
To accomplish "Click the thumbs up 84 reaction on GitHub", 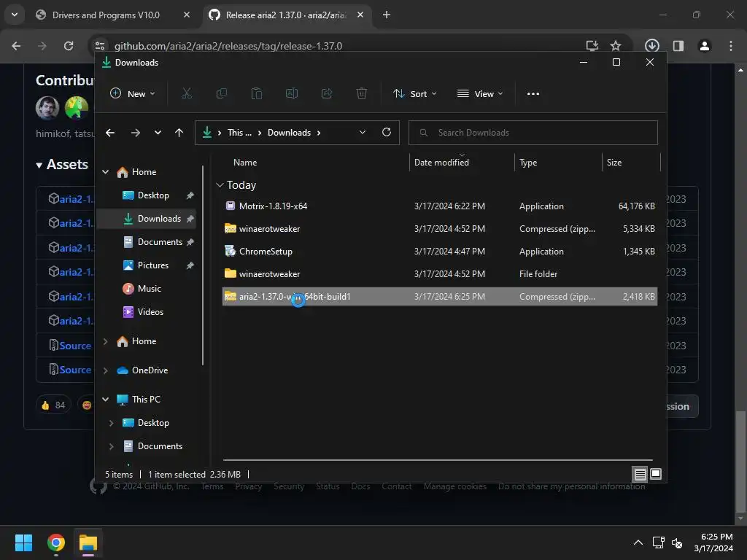I will point(53,405).
